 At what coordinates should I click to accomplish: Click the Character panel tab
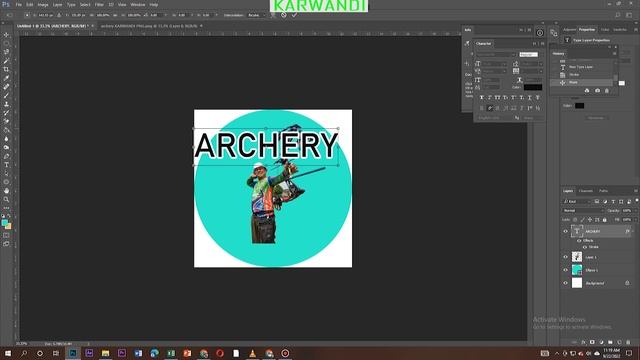click(484, 43)
